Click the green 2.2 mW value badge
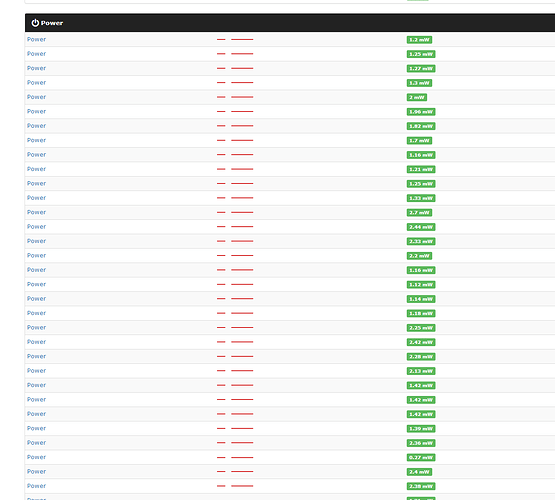This screenshot has width=555, height=500. pos(419,256)
